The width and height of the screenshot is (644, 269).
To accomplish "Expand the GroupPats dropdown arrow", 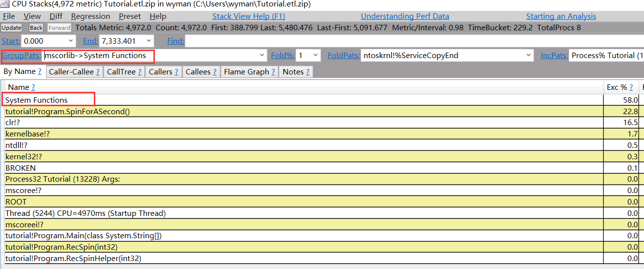I will tap(262, 56).
